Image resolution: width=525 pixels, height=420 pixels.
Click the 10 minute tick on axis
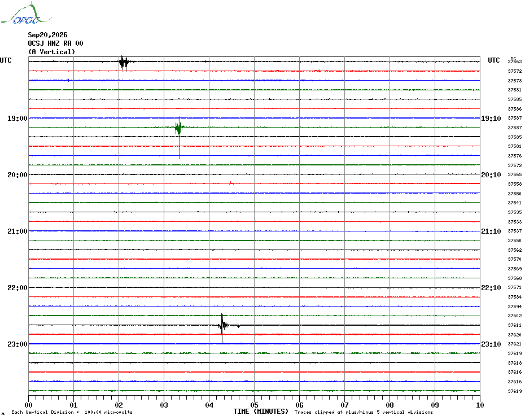480,405
